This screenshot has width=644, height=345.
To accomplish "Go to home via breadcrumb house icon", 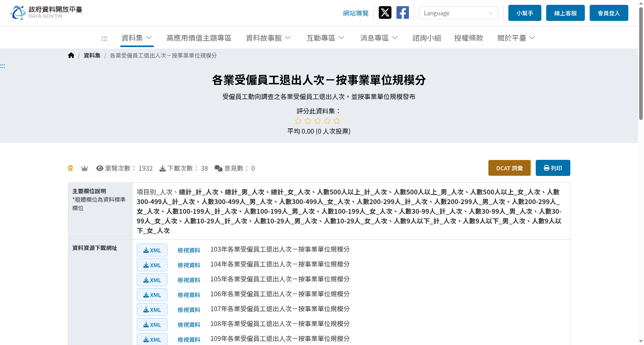I will coord(71,56).
